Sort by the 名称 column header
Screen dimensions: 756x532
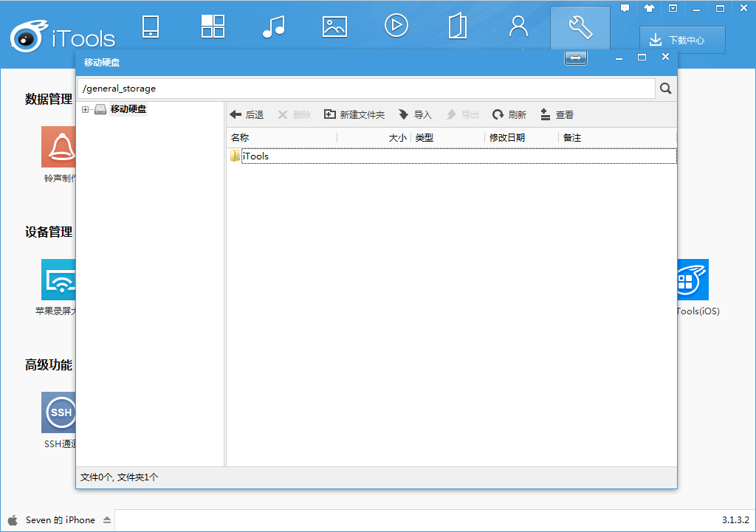[x=282, y=138]
